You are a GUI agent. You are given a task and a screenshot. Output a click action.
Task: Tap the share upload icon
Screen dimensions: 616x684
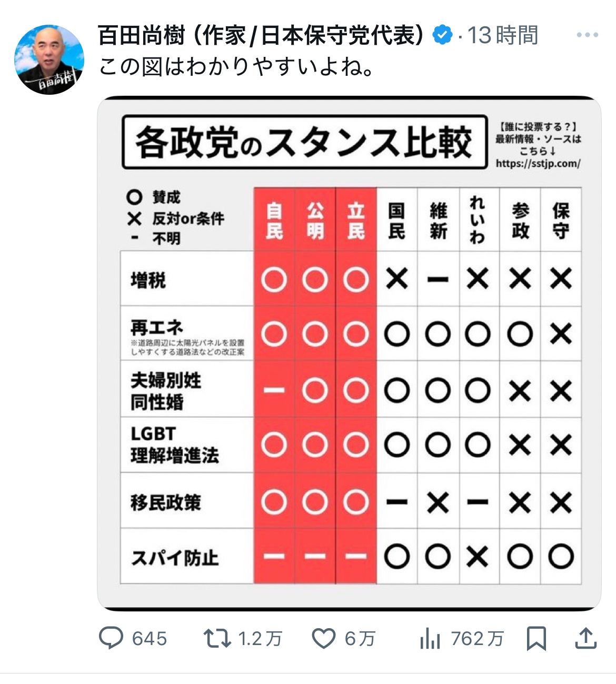click(585, 639)
